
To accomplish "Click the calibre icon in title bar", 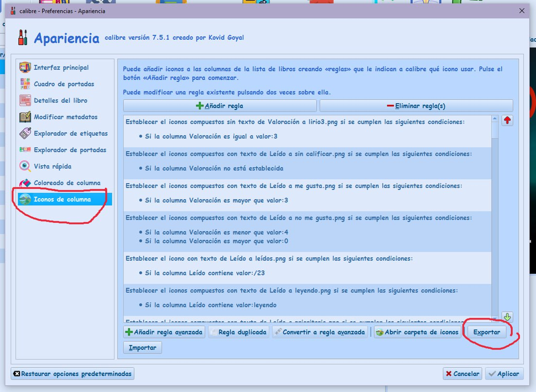I will point(13,11).
